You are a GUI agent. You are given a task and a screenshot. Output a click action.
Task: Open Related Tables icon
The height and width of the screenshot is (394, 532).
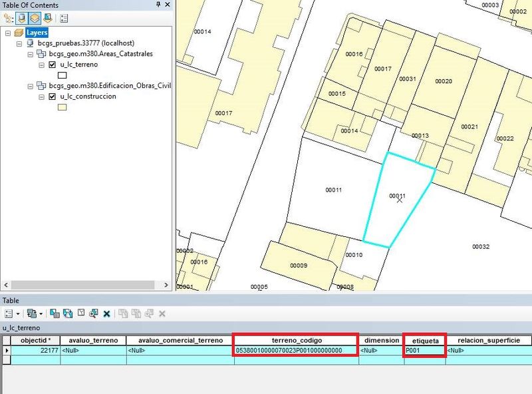pos(32,313)
